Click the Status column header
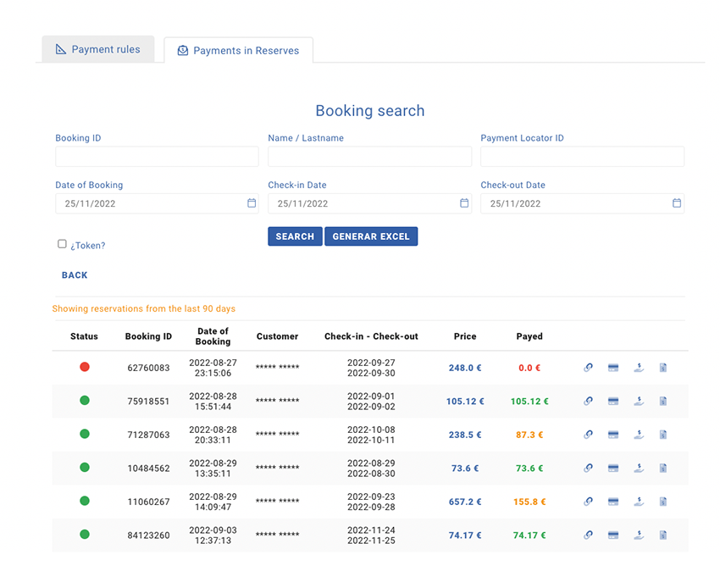 pyautogui.click(x=84, y=336)
